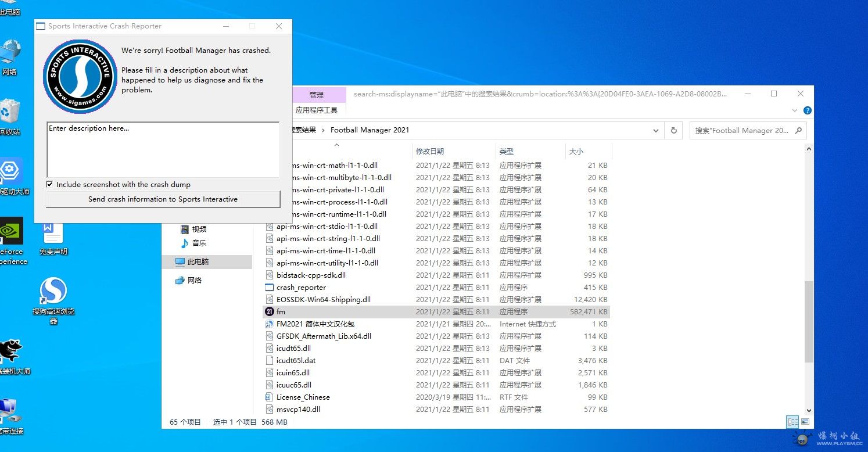Open 搜狗高速浏览器 desktop shortcut
The image size is (868, 452).
click(53, 301)
